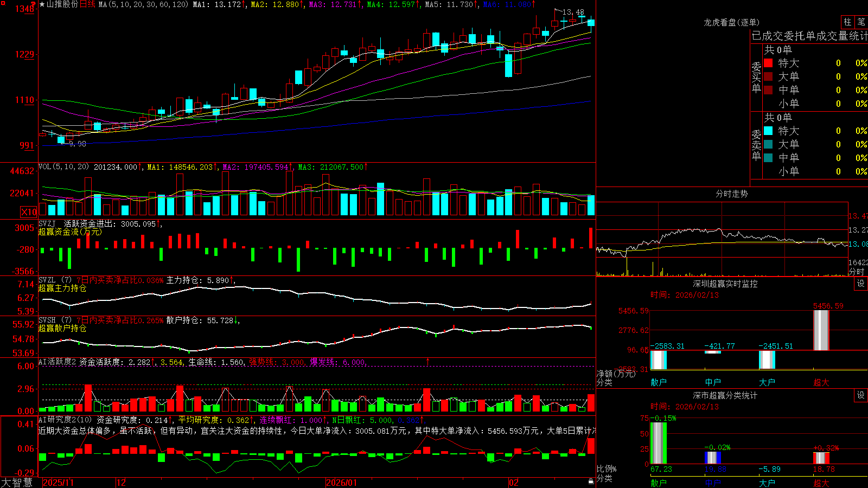Click the MA6: 11.080 value
The width and height of the screenshot is (868, 488).
click(x=509, y=4)
